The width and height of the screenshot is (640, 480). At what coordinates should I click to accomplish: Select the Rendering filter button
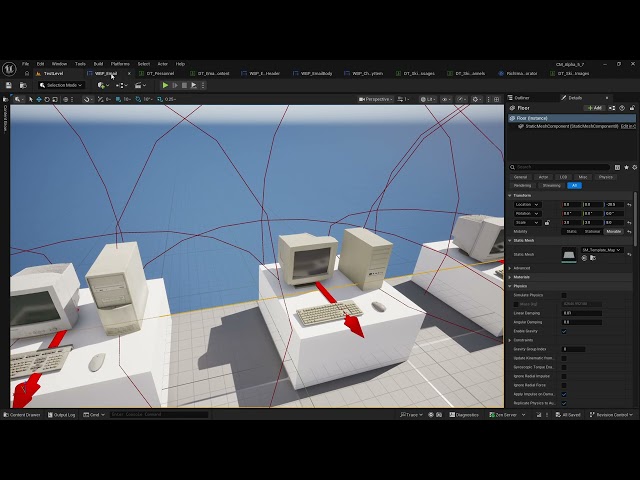tap(522, 186)
